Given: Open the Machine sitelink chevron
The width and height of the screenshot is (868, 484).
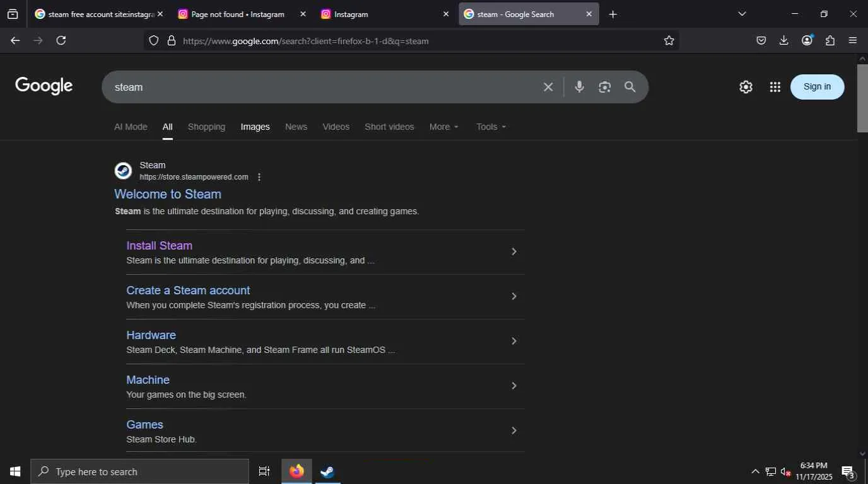Looking at the screenshot, I should click(514, 386).
